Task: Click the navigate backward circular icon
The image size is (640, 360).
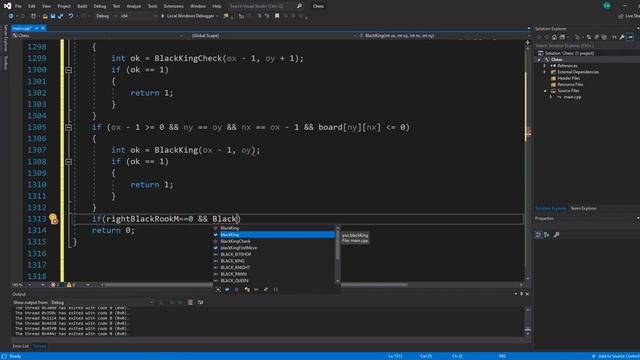Action: pos(11,16)
